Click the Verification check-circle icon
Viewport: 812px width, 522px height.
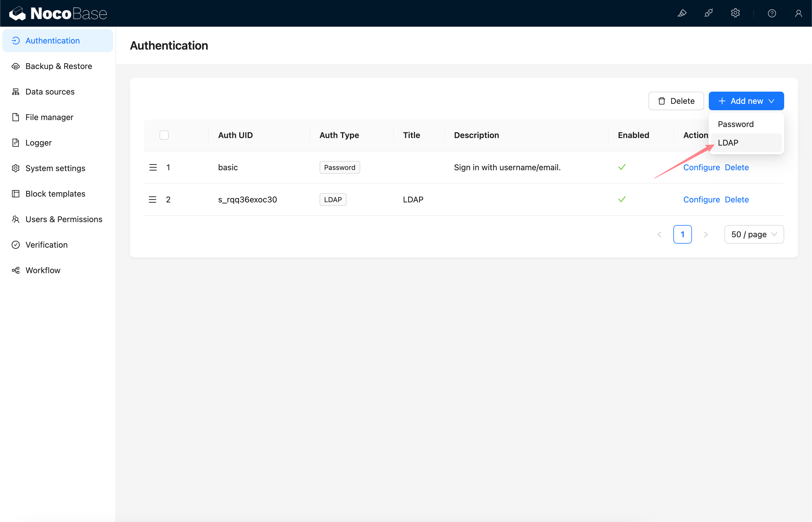click(16, 245)
